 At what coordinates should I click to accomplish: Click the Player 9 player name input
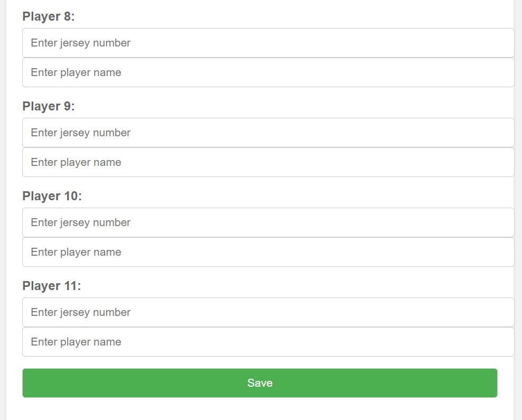(x=268, y=162)
